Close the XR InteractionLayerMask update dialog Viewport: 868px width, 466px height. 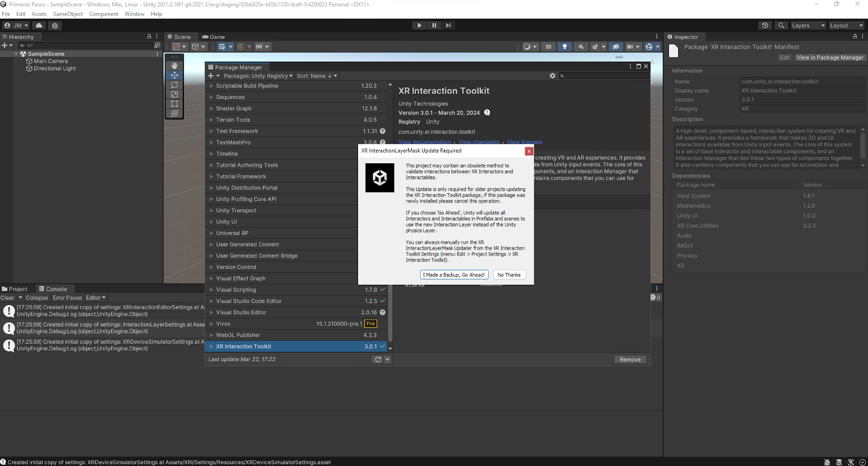pos(529,151)
